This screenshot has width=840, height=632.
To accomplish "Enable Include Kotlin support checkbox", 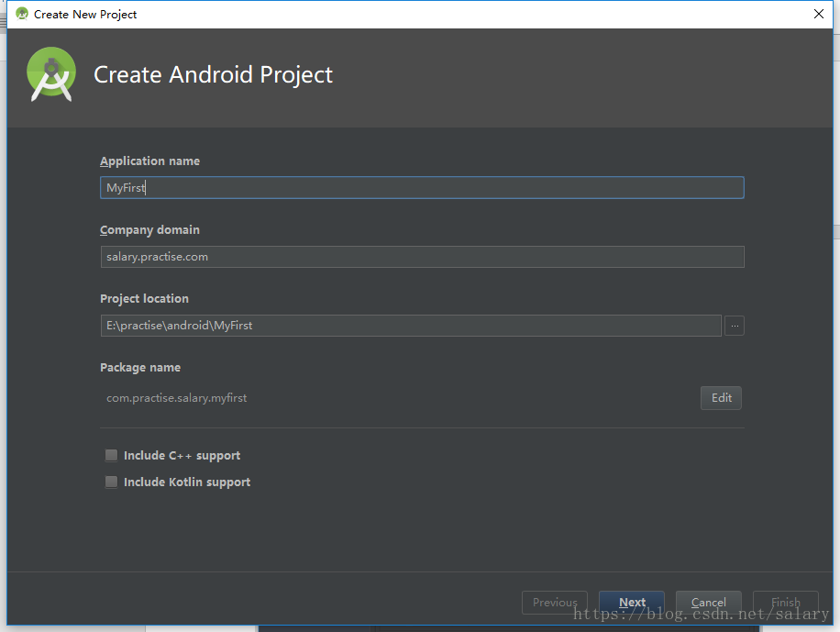I will [x=112, y=482].
